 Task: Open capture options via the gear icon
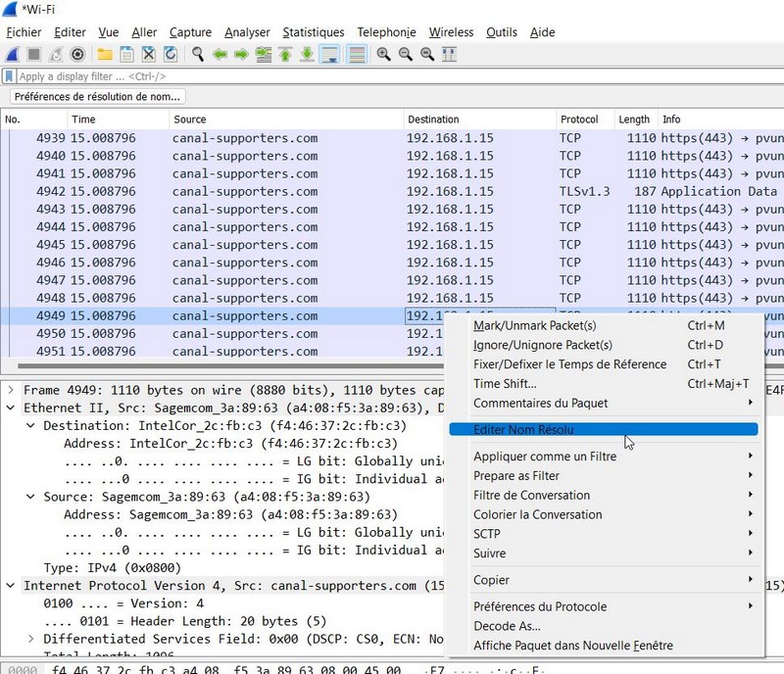point(77,54)
